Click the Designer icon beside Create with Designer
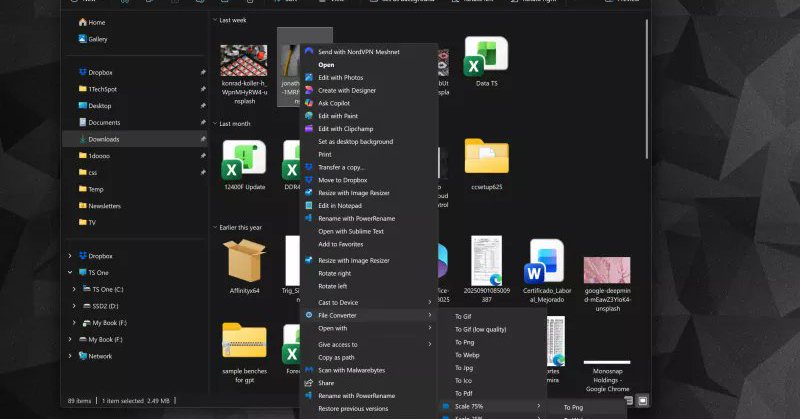 point(309,90)
